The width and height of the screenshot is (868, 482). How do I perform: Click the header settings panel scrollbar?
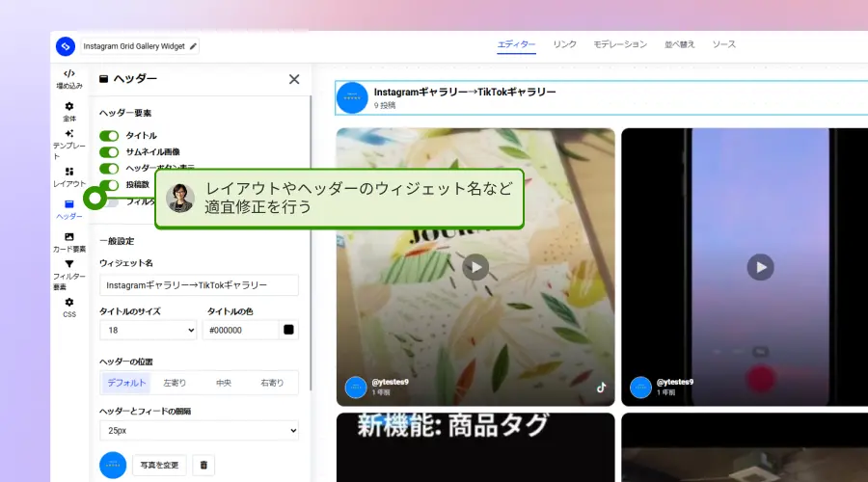pos(310,244)
